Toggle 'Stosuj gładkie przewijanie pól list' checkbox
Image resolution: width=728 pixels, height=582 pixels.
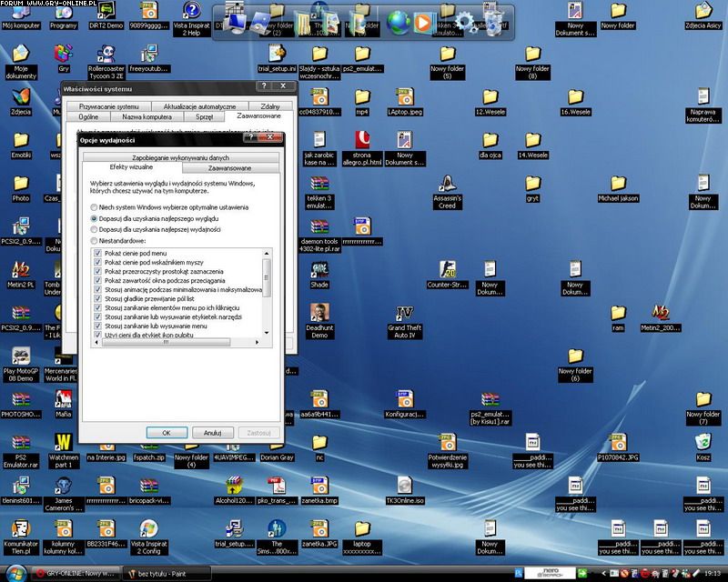coord(97,298)
